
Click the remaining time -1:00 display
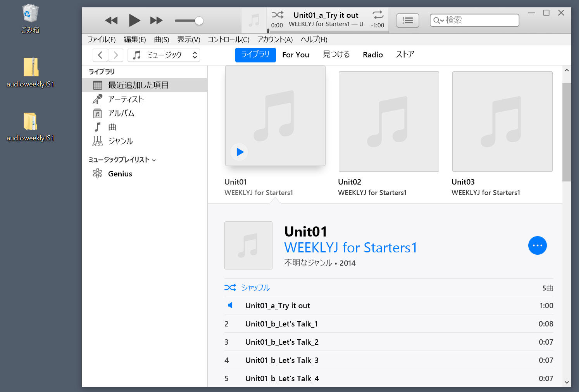click(x=378, y=25)
